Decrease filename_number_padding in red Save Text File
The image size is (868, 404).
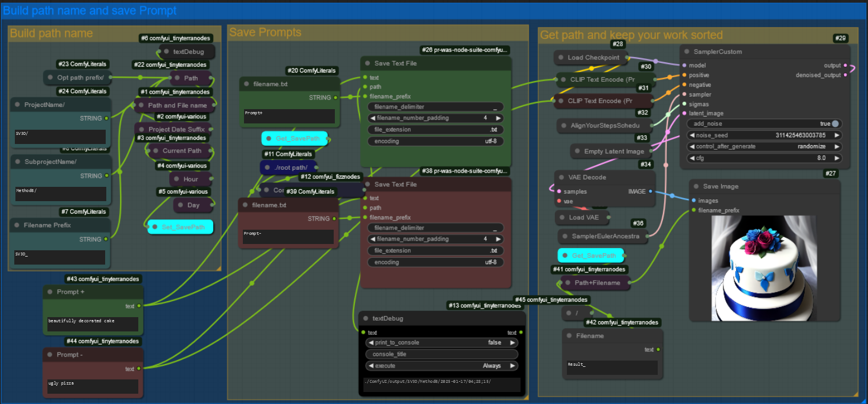[x=373, y=239]
